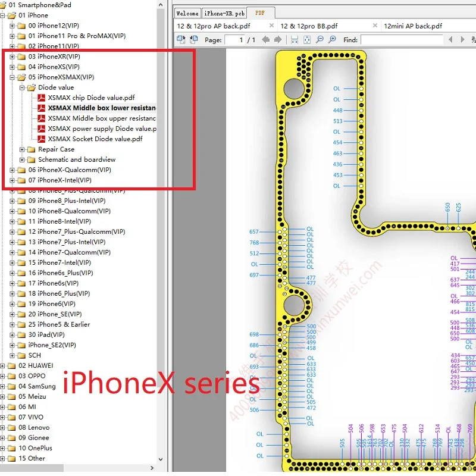Click the Page number input field
Screen dimensions: 476x476
[235, 40]
